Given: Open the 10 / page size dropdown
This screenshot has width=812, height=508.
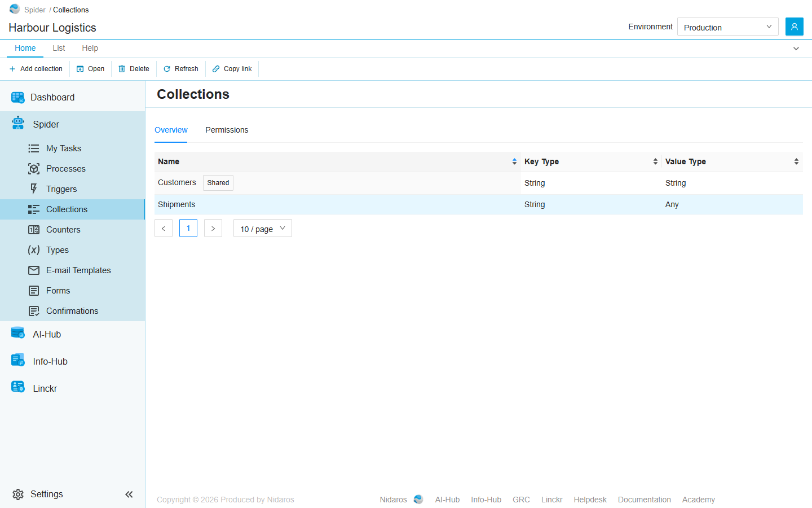Looking at the screenshot, I should click(x=263, y=228).
